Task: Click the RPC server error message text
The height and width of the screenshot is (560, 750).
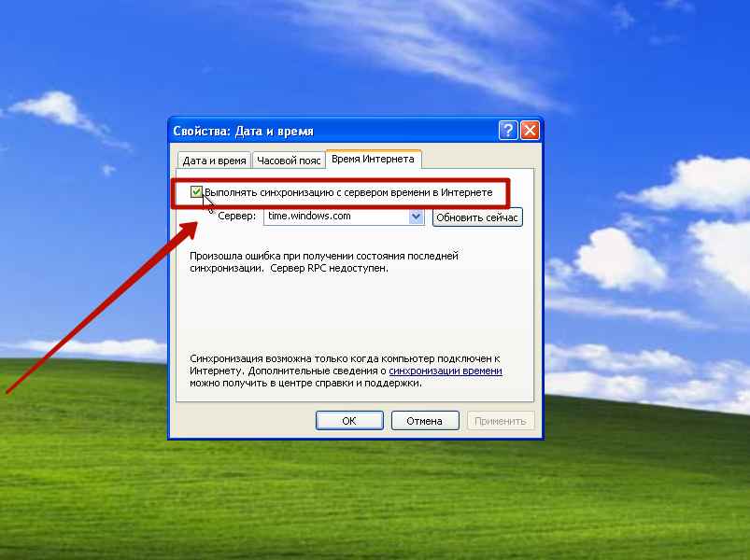Action: [x=324, y=262]
